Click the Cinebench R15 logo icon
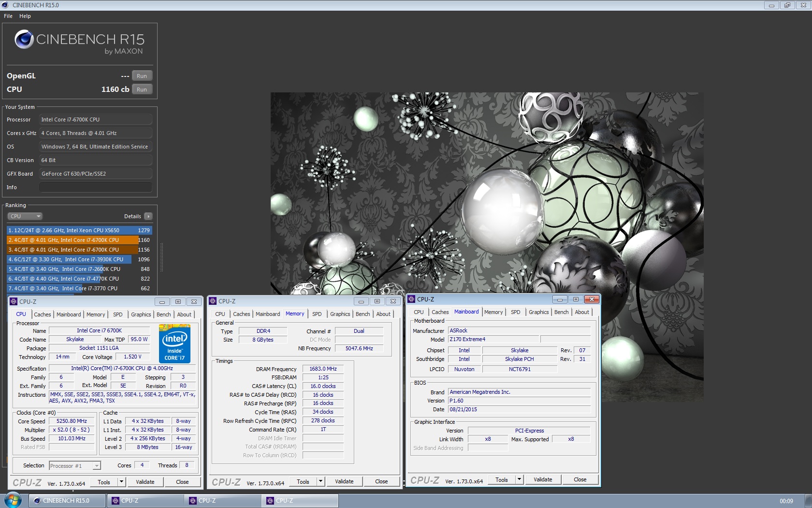The height and width of the screenshot is (508, 812). pos(24,39)
